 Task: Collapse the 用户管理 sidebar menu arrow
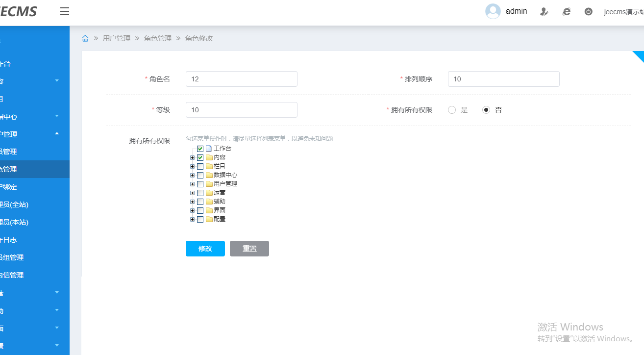(57, 133)
